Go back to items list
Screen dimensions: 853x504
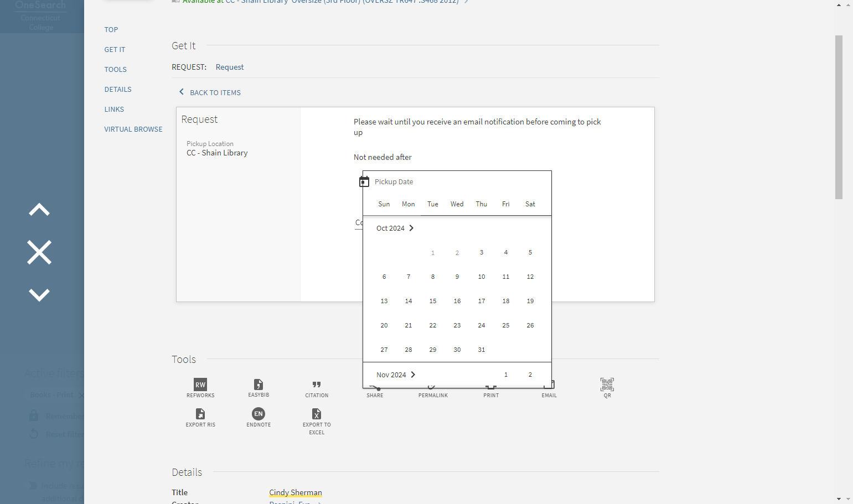(210, 92)
